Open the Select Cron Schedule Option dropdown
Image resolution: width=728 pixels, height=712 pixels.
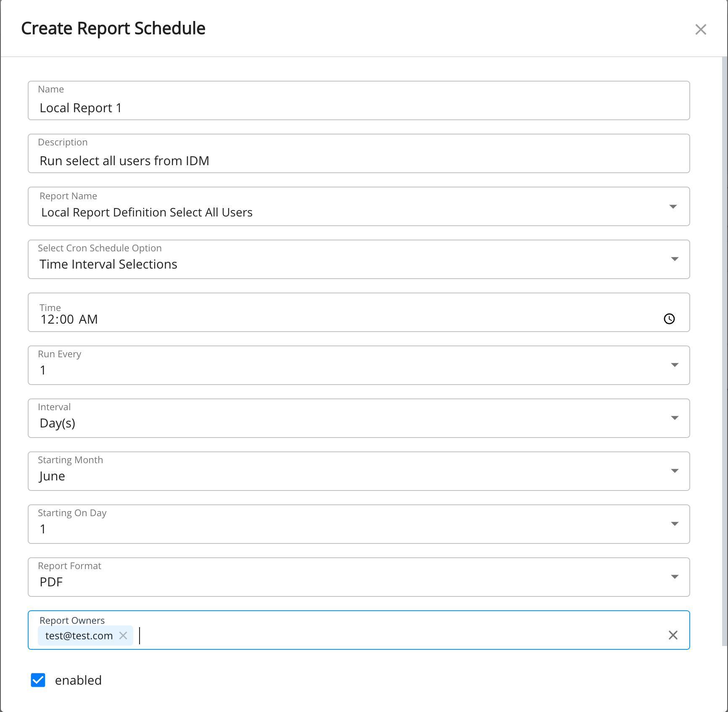click(675, 259)
